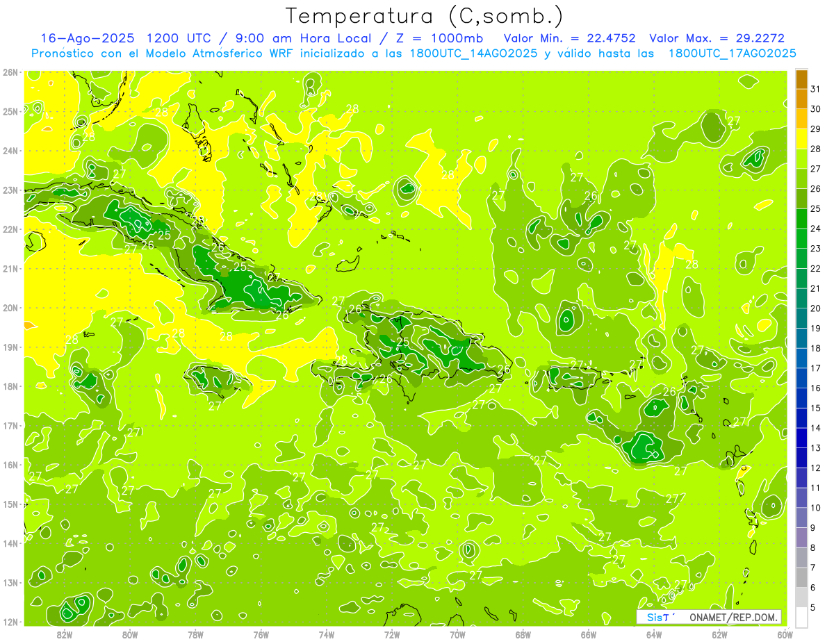Click the "76W" longitude axis label

coord(261,634)
